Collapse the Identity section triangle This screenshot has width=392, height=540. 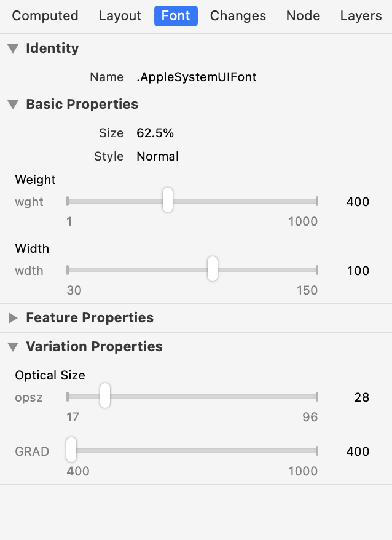tap(13, 49)
